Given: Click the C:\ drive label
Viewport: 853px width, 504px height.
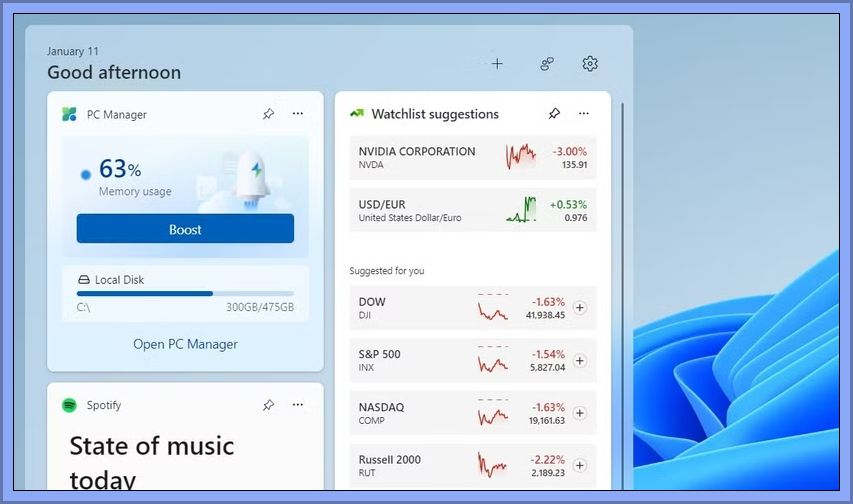Looking at the screenshot, I should pos(83,308).
